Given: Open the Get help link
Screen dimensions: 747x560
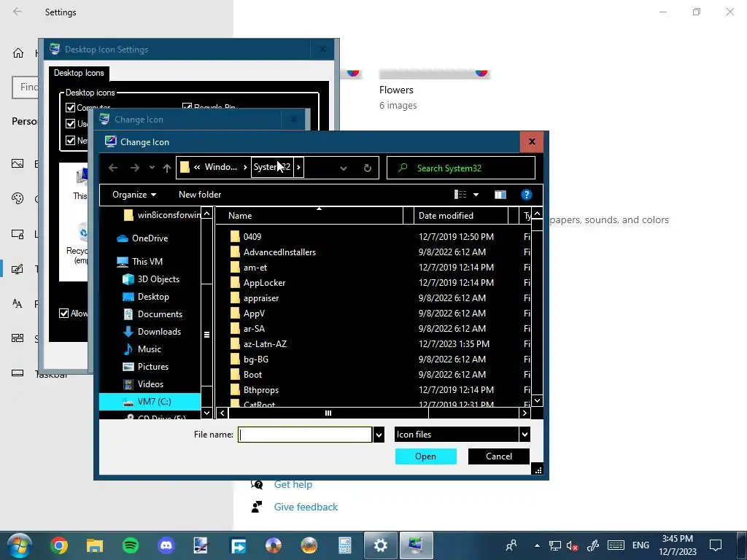Looking at the screenshot, I should pos(293,484).
